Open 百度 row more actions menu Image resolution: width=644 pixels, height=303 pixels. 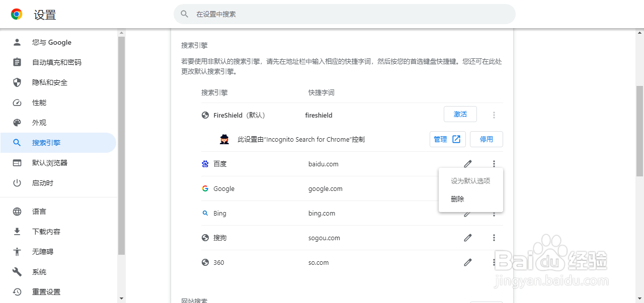coord(494,164)
